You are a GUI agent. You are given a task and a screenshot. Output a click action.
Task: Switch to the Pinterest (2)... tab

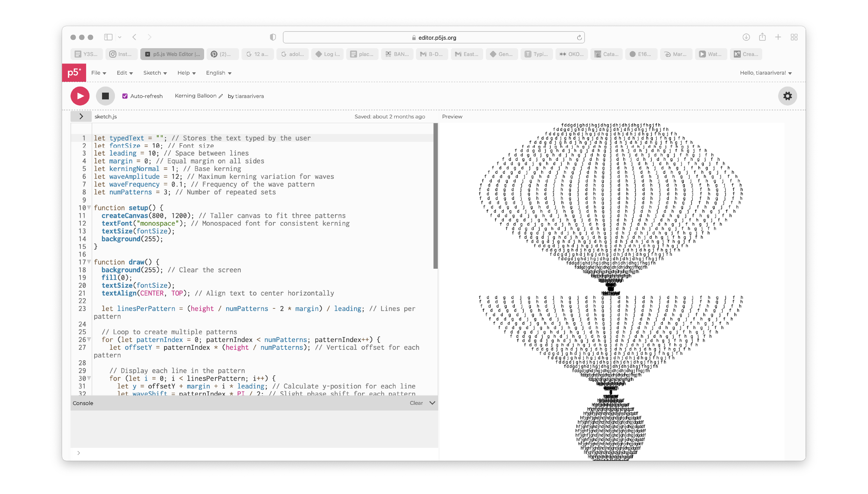(222, 54)
